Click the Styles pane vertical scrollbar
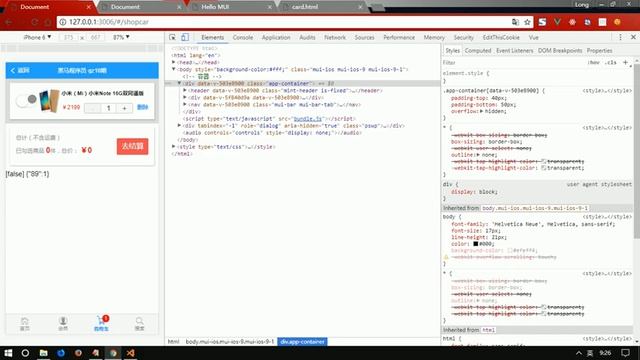640x360 pixels. pos(636,151)
